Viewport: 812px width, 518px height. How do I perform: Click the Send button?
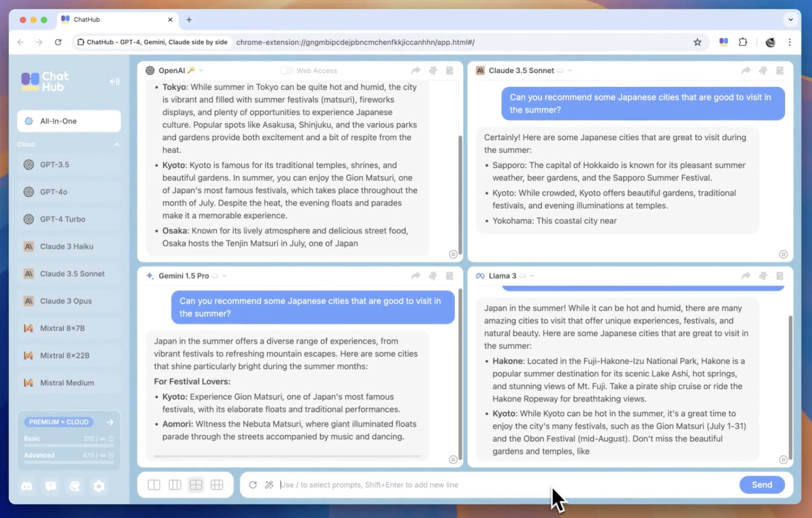tap(761, 484)
